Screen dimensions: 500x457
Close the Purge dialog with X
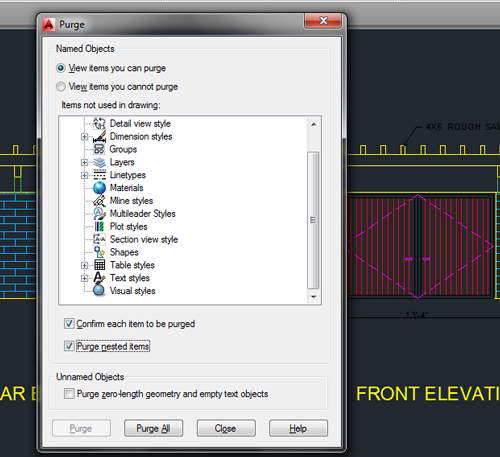(323, 21)
